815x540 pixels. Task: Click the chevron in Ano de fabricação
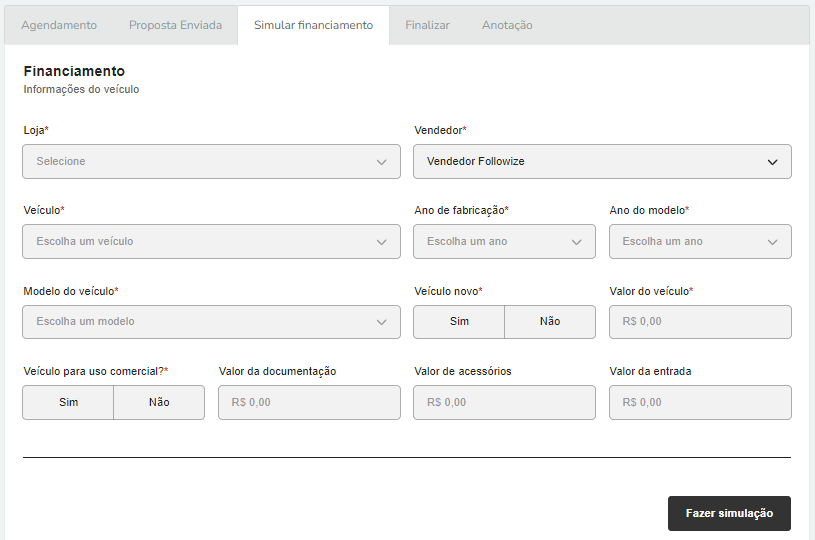pyautogui.click(x=576, y=242)
